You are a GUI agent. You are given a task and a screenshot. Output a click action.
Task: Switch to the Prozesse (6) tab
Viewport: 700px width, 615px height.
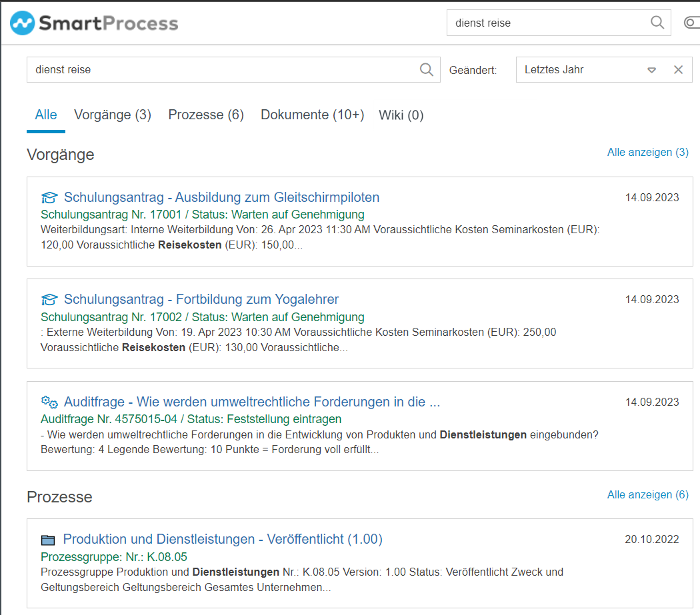pos(206,115)
